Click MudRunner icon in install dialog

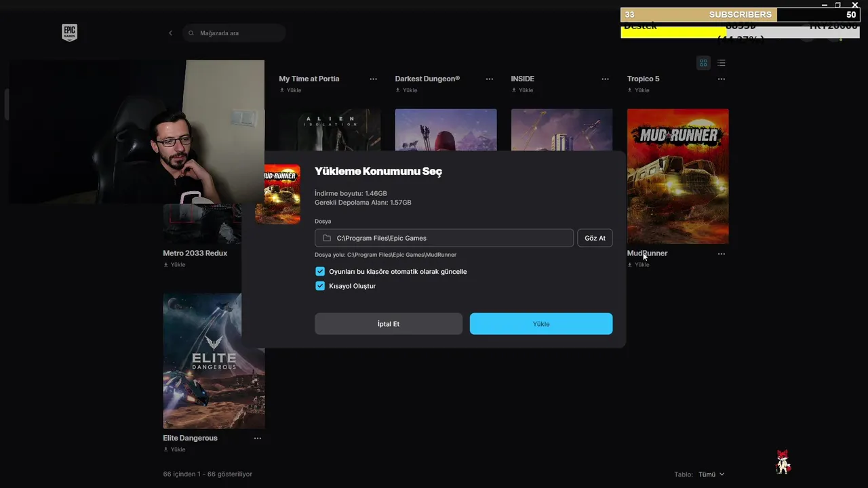tap(277, 194)
